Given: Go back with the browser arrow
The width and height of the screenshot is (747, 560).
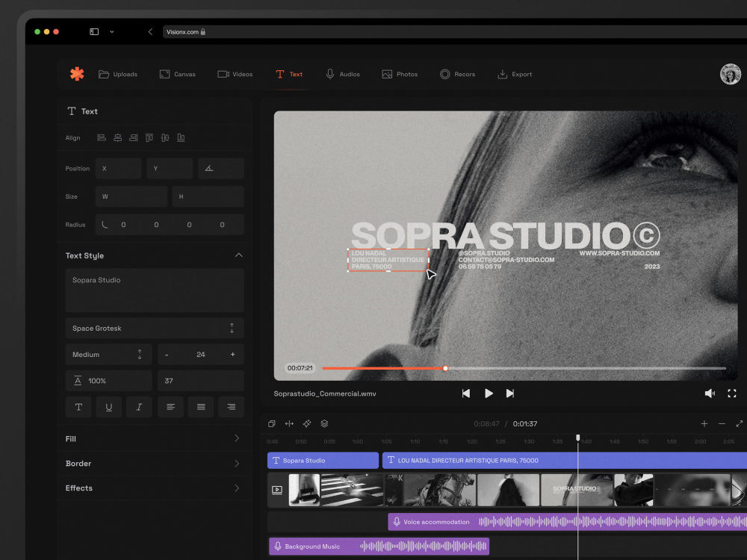Looking at the screenshot, I should pyautogui.click(x=151, y=32).
